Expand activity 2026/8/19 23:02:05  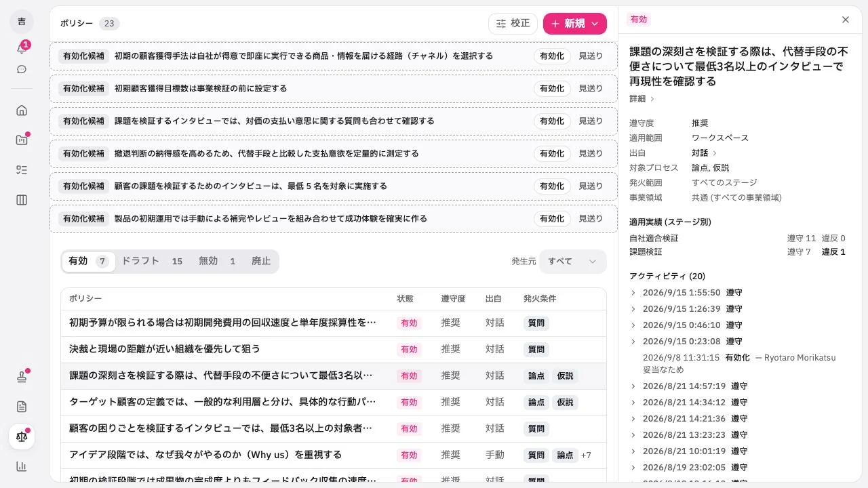point(688,468)
